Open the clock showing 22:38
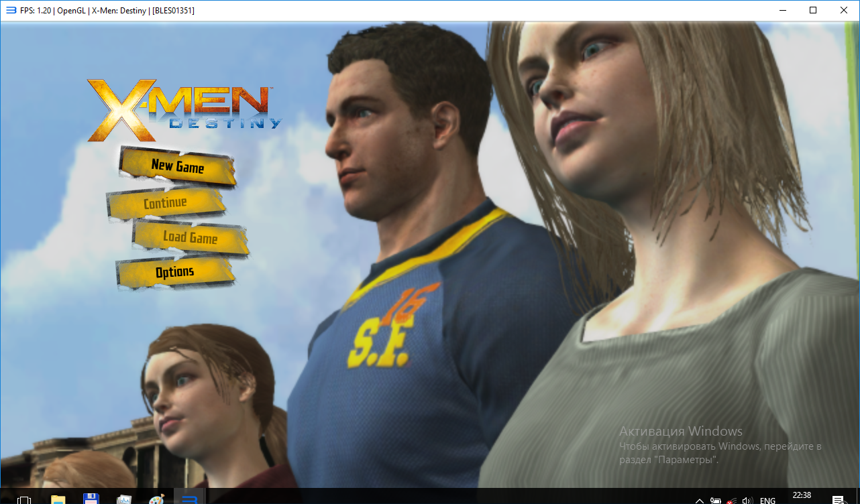Image resolution: width=860 pixels, height=504 pixels. (x=802, y=496)
